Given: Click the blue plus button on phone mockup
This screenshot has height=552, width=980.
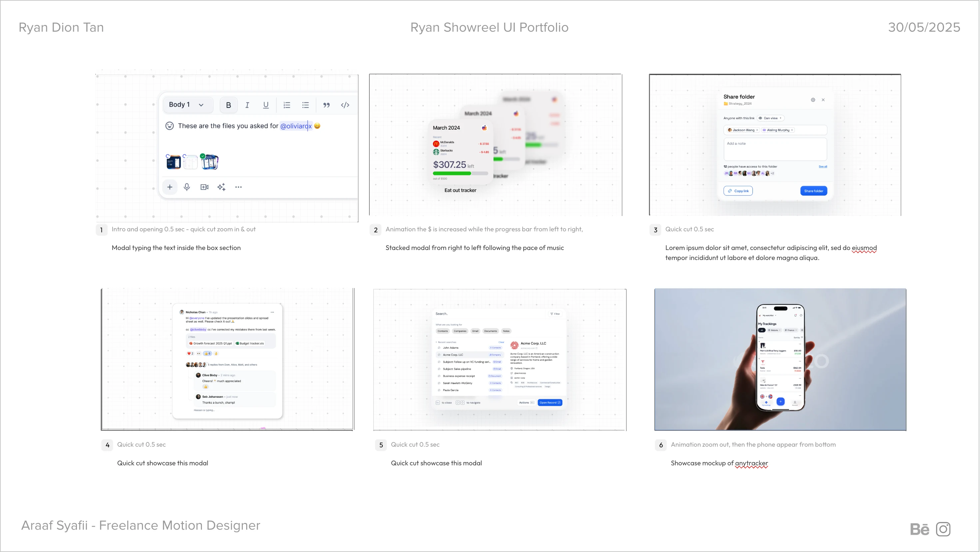Looking at the screenshot, I should point(781,402).
